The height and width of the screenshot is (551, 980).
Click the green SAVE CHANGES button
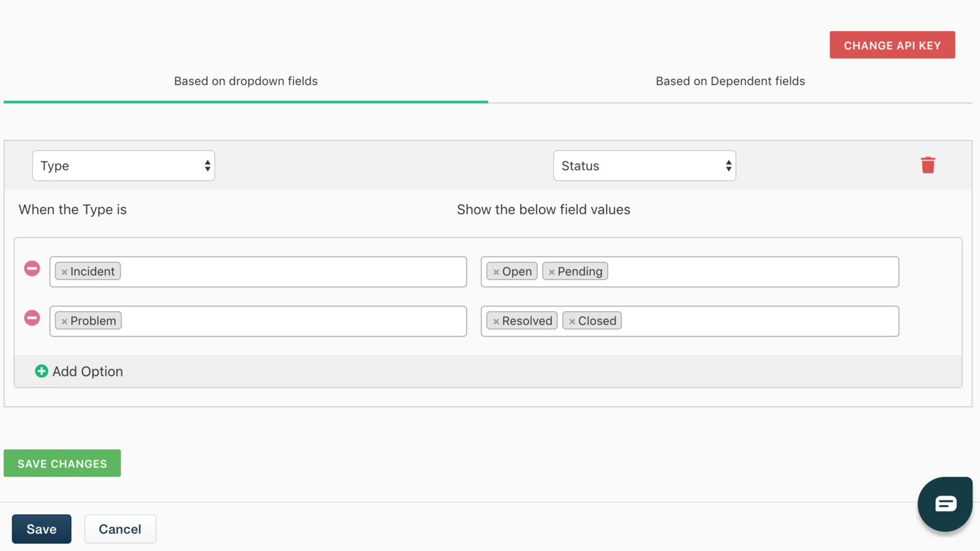pos(62,463)
